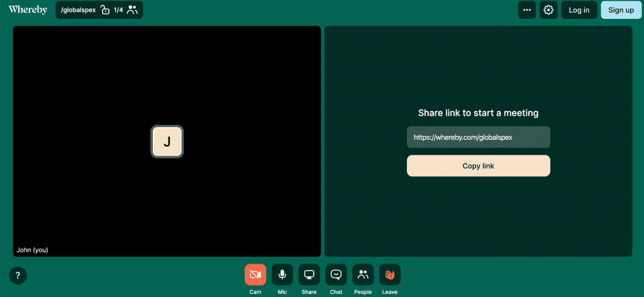Click the Sign up button
This screenshot has width=644, height=297.
tap(621, 10)
